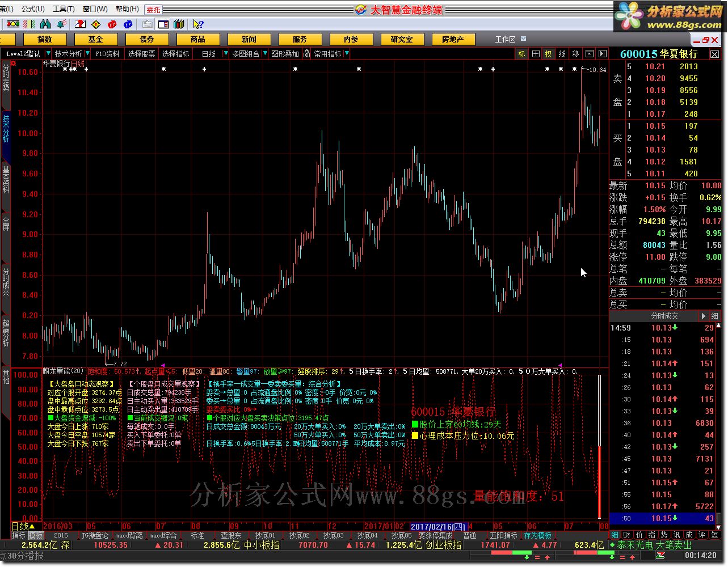The width and height of the screenshot is (728, 567).
Task: Open the 帮助(H) menu
Action: pyautogui.click(x=127, y=9)
